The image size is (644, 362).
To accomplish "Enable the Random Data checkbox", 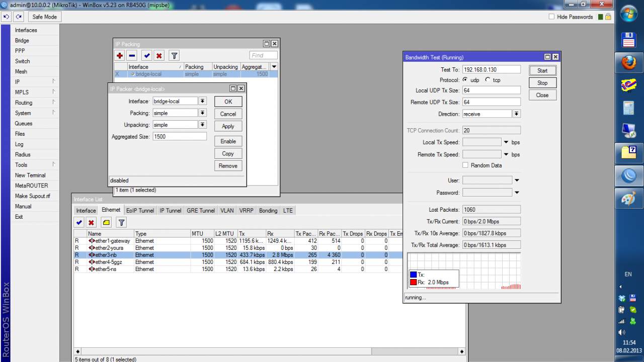I will pyautogui.click(x=465, y=165).
